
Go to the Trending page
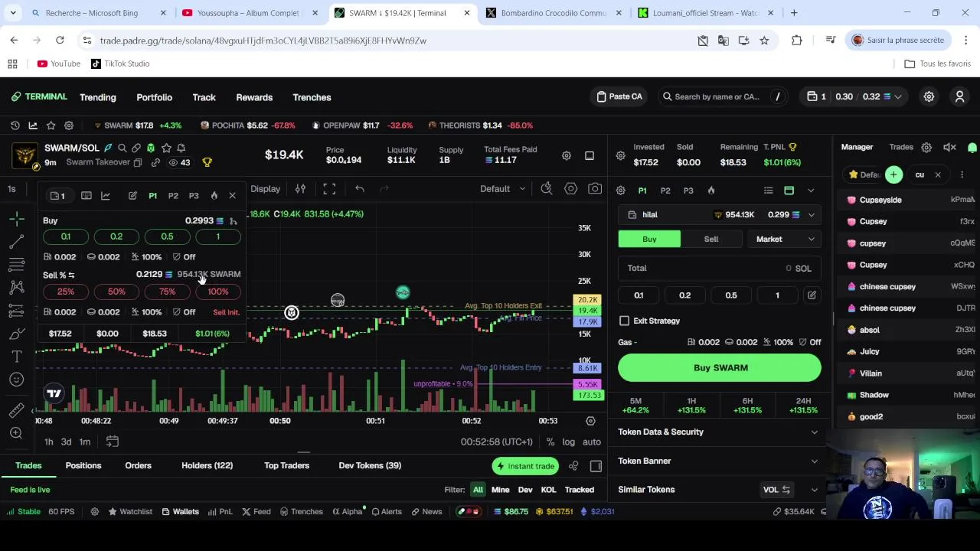coord(98,97)
